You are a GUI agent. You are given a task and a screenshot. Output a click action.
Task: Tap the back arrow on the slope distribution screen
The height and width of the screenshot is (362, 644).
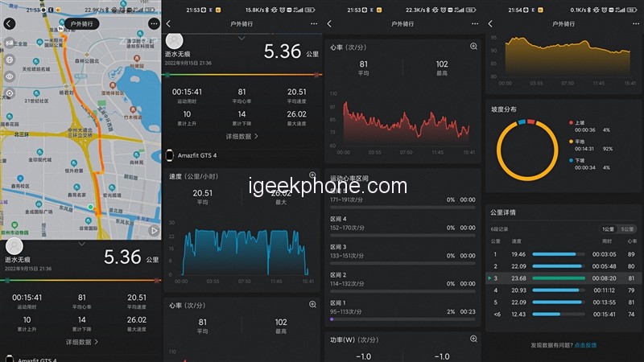coord(490,23)
